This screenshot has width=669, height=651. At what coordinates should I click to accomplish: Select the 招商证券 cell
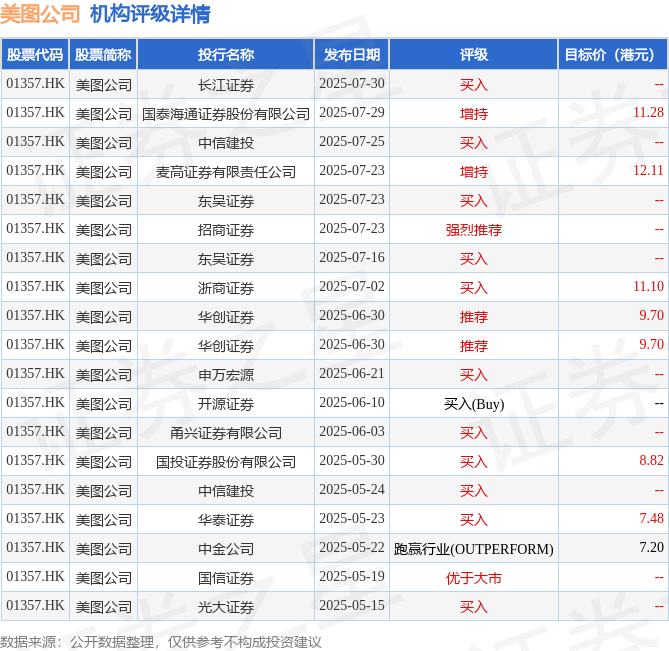click(x=226, y=230)
